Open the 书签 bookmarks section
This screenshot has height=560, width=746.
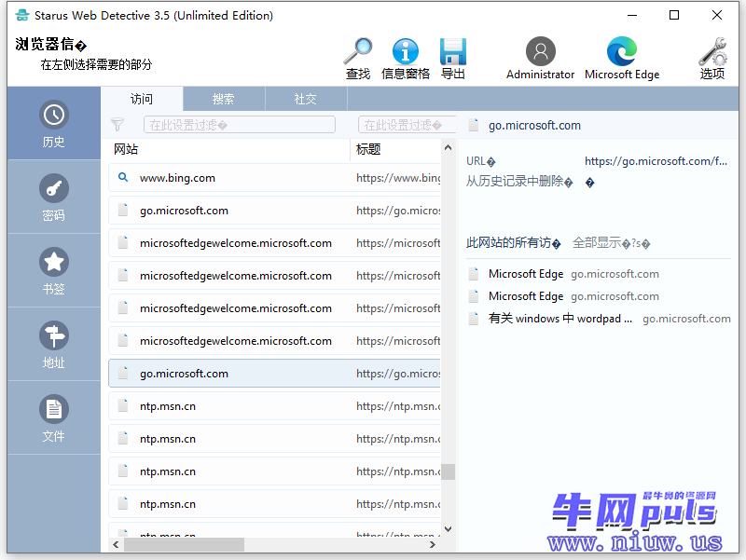pyautogui.click(x=54, y=271)
